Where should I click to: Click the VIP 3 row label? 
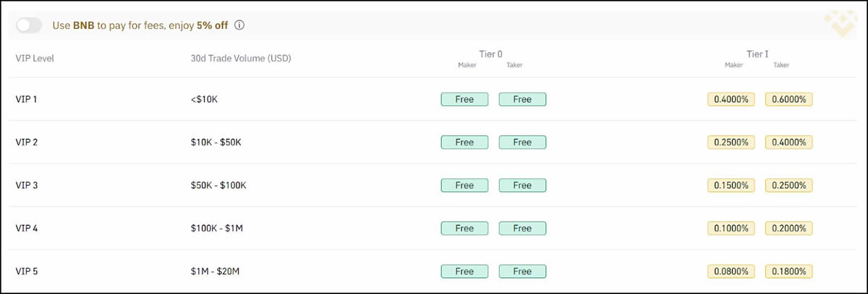[x=27, y=186]
